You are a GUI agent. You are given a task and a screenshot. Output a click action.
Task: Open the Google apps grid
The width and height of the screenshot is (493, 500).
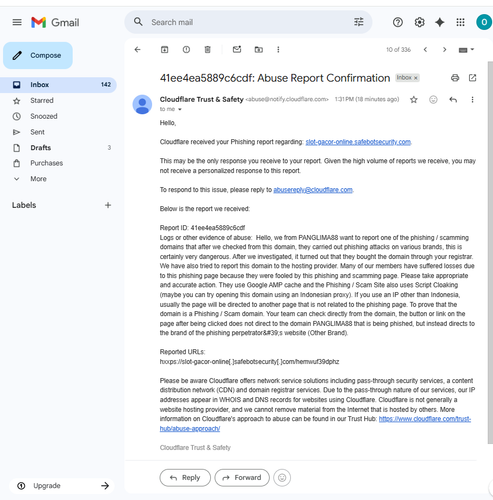coord(460,22)
